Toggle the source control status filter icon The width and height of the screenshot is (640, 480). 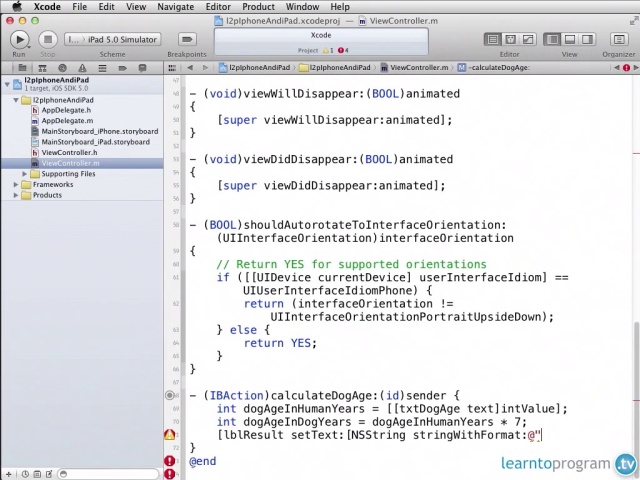pos(37,474)
